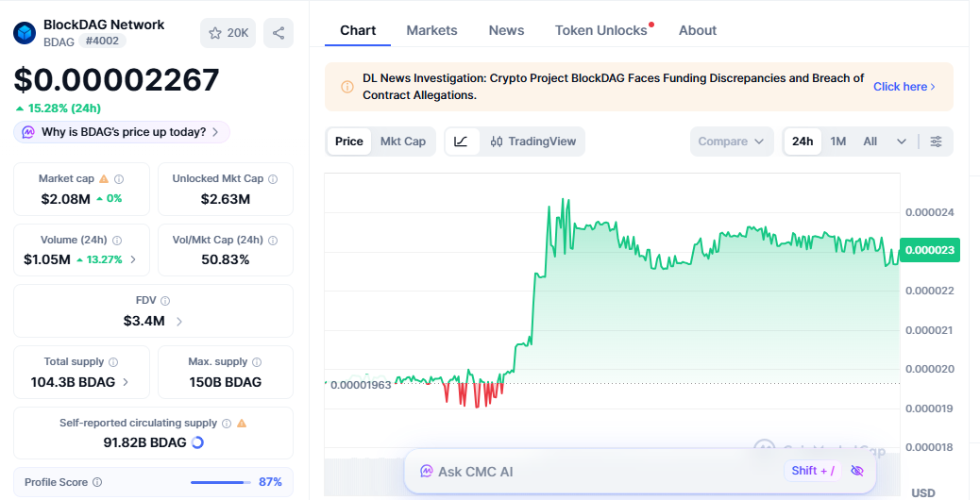Switch to TradingView chart
The width and height of the screenshot is (980, 500).
tap(533, 142)
